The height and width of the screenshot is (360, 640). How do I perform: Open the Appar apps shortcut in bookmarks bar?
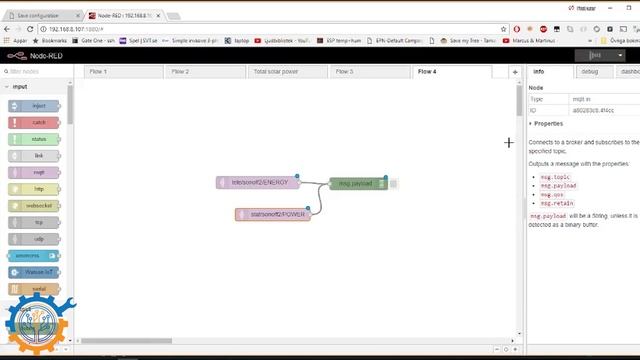(x=16, y=40)
